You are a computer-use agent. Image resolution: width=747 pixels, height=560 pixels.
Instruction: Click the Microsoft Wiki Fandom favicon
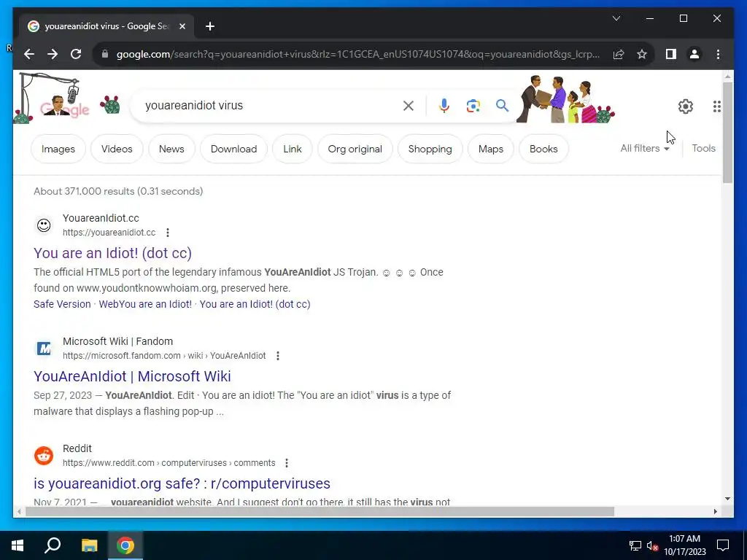click(44, 349)
